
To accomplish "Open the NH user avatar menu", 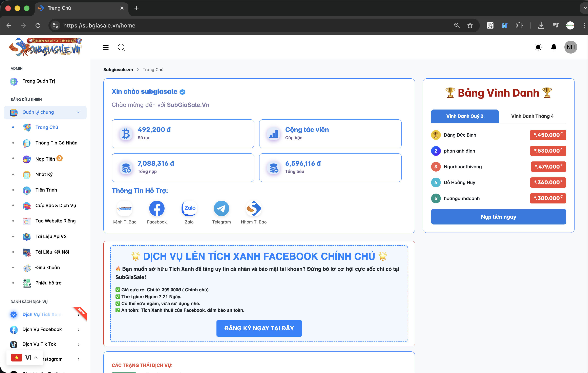I will [x=571, y=47].
